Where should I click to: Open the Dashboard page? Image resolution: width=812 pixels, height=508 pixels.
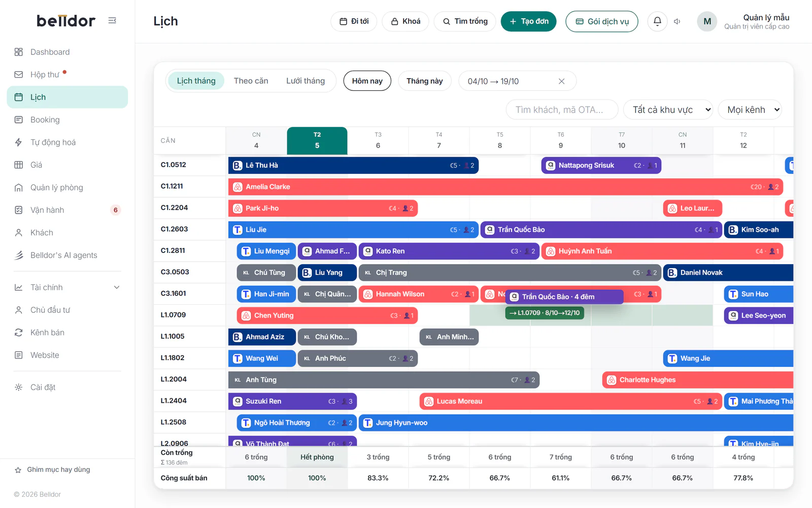tap(67, 52)
